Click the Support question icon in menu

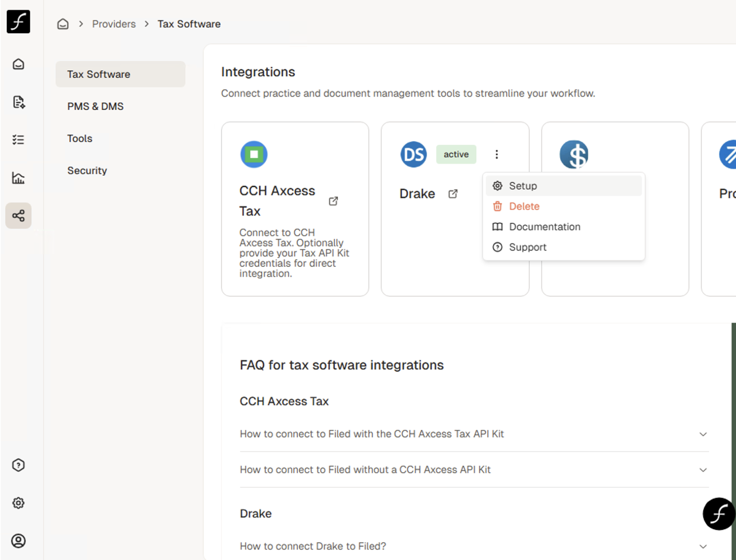pyautogui.click(x=497, y=247)
